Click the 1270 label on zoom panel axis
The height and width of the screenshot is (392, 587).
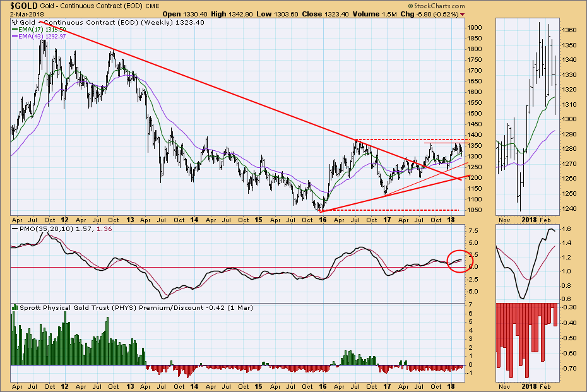[569, 163]
